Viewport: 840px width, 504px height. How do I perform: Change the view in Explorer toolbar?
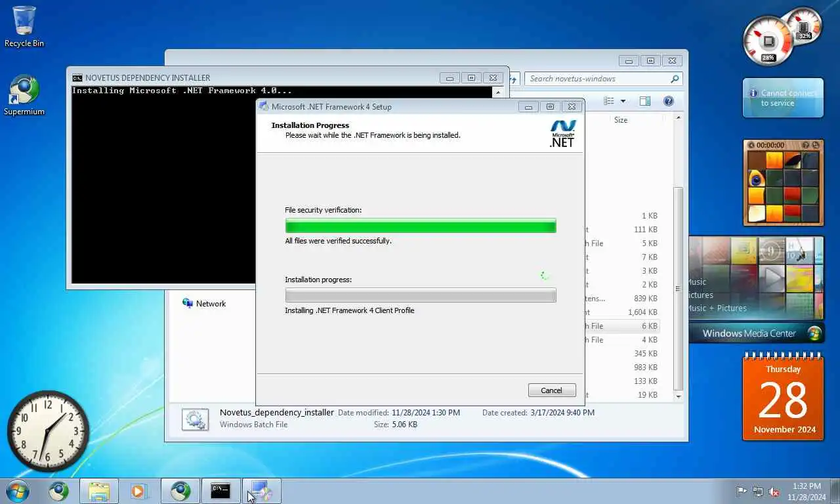click(609, 101)
